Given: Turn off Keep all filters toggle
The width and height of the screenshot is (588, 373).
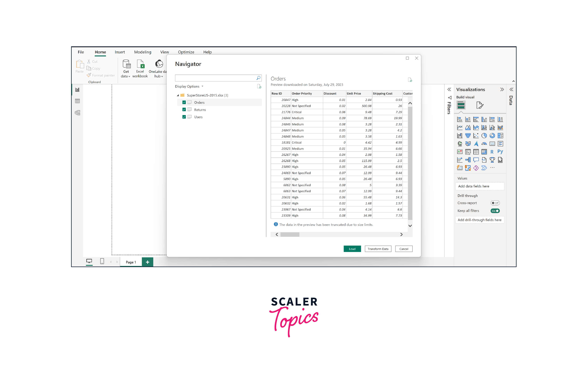Looking at the screenshot, I should [x=495, y=211].
